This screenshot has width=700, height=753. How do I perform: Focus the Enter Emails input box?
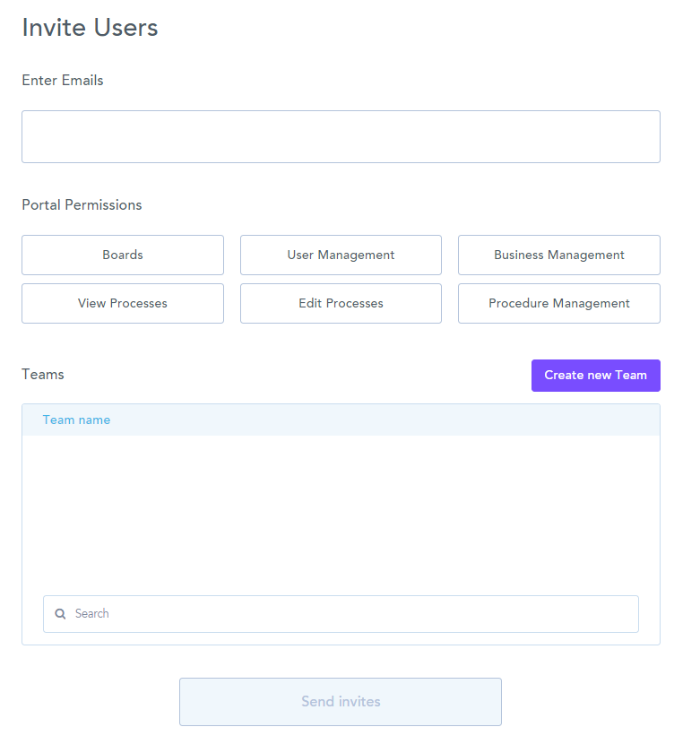(341, 136)
